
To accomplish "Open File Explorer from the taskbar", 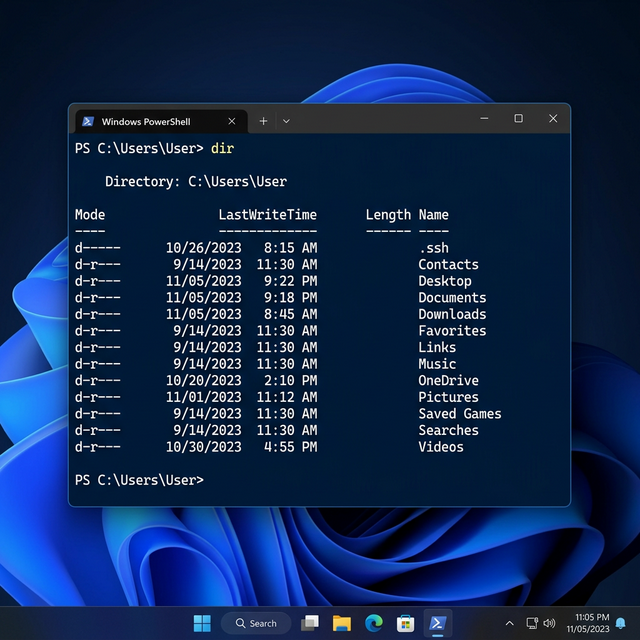I will pyautogui.click(x=342, y=623).
